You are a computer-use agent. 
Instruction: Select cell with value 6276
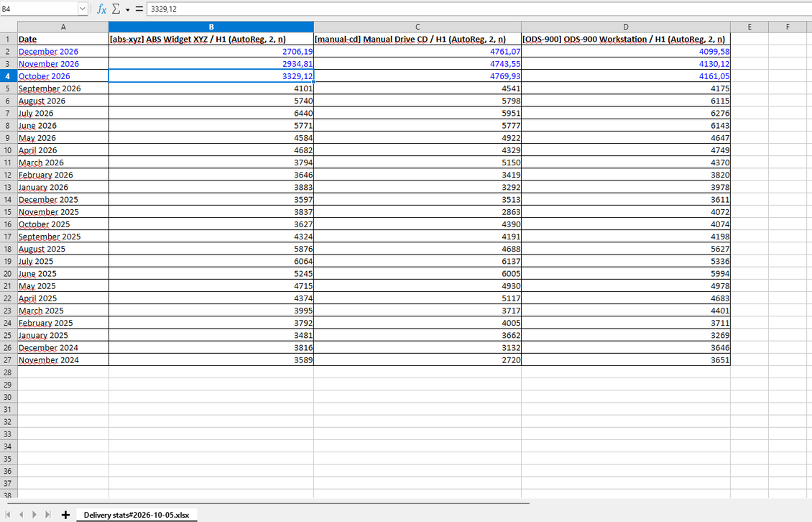point(626,113)
